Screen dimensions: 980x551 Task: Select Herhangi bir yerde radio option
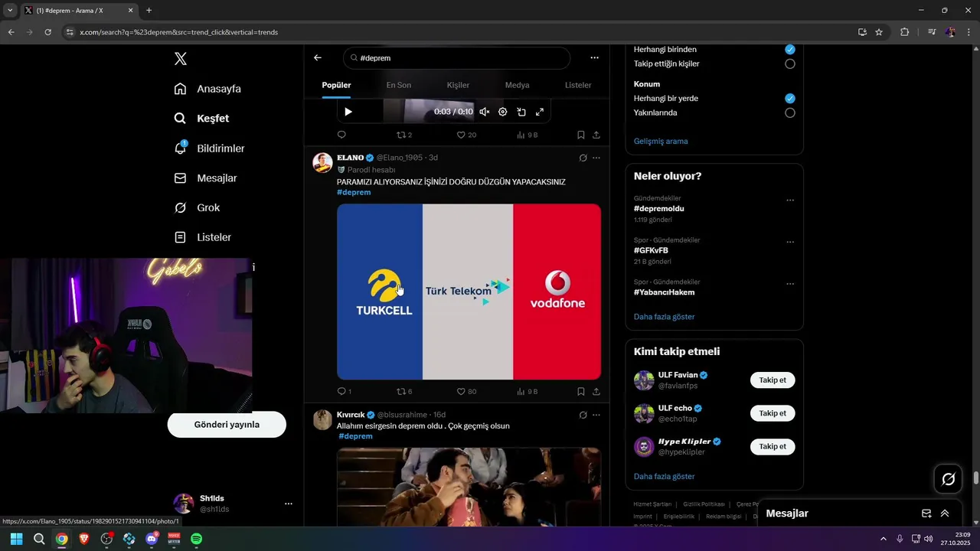tap(790, 98)
